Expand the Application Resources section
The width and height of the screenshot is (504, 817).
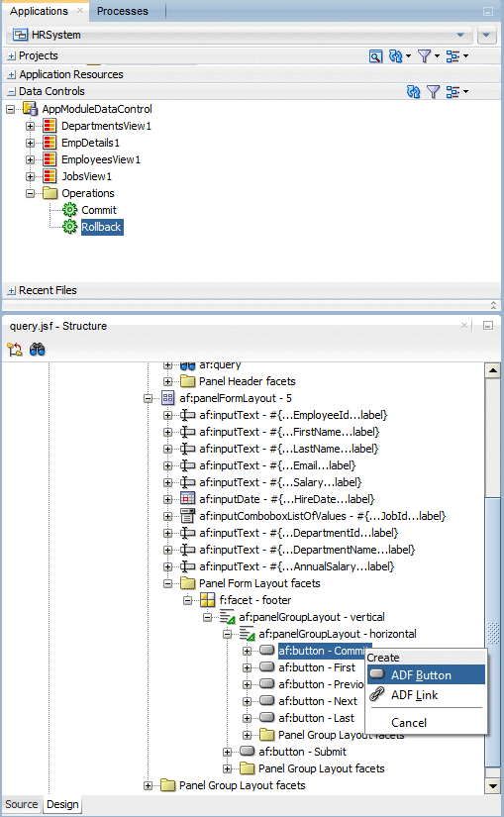click(12, 75)
